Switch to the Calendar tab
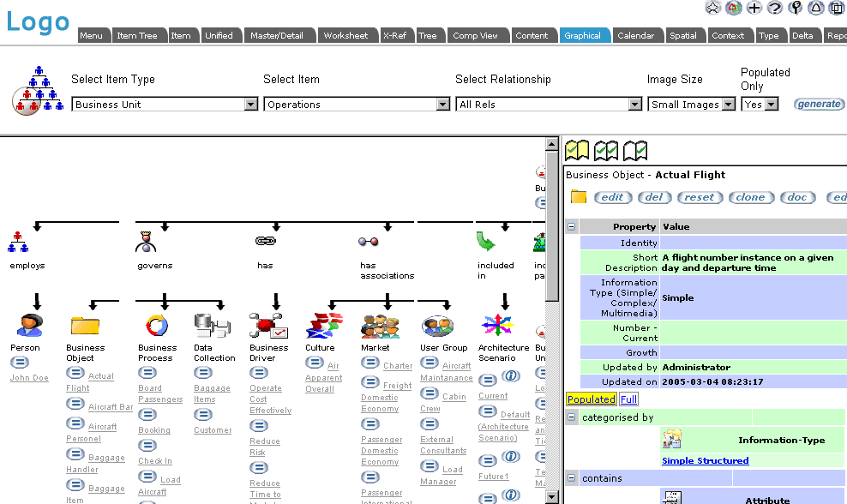 [636, 36]
